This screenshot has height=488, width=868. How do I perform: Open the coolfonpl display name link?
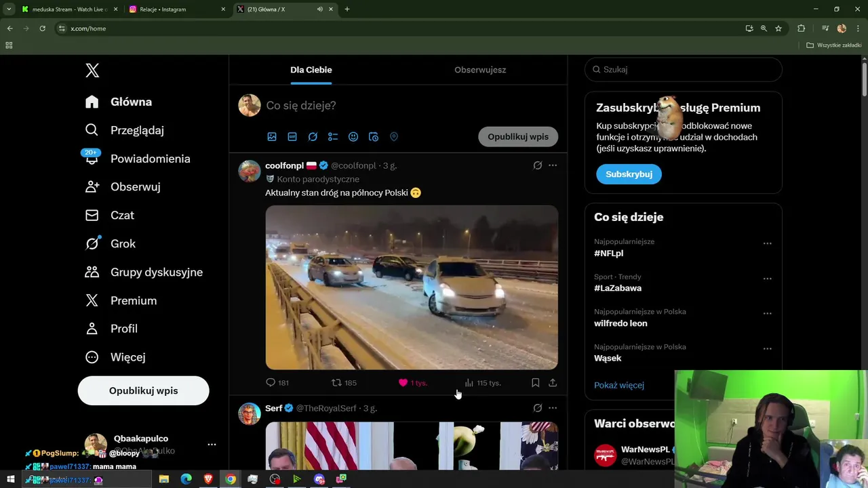pyautogui.click(x=284, y=165)
